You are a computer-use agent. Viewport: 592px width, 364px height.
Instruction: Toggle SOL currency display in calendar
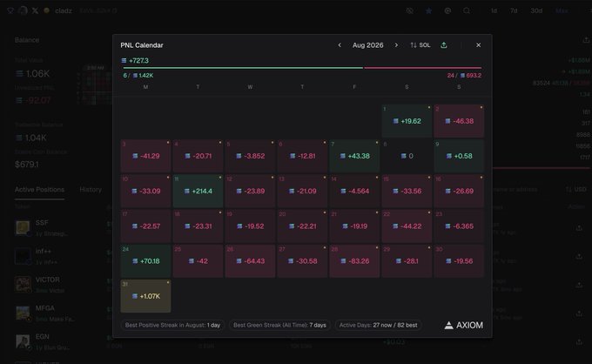(x=420, y=45)
